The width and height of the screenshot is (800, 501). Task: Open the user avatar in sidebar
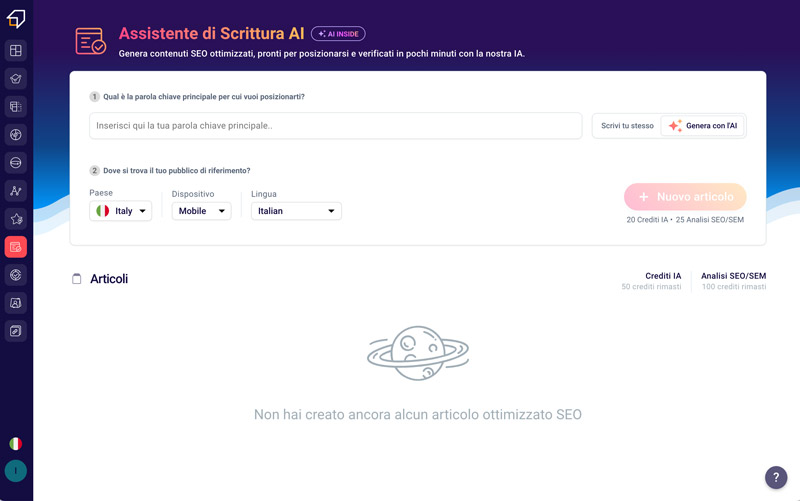point(16,471)
